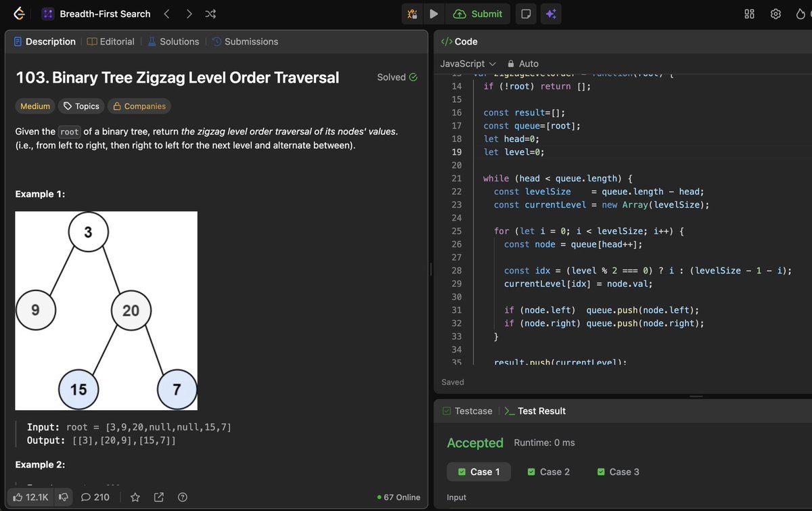Select the Case 2 result
Viewport: 812px width, 511px height.
point(548,472)
